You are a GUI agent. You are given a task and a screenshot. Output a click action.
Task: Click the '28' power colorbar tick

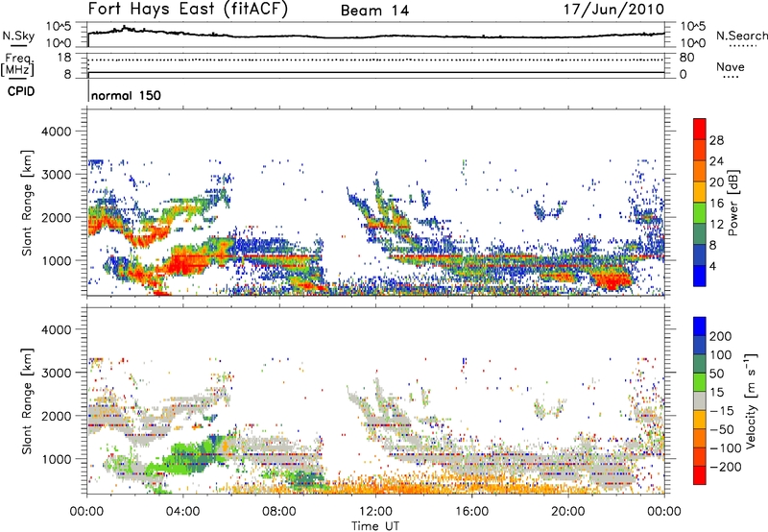point(716,140)
